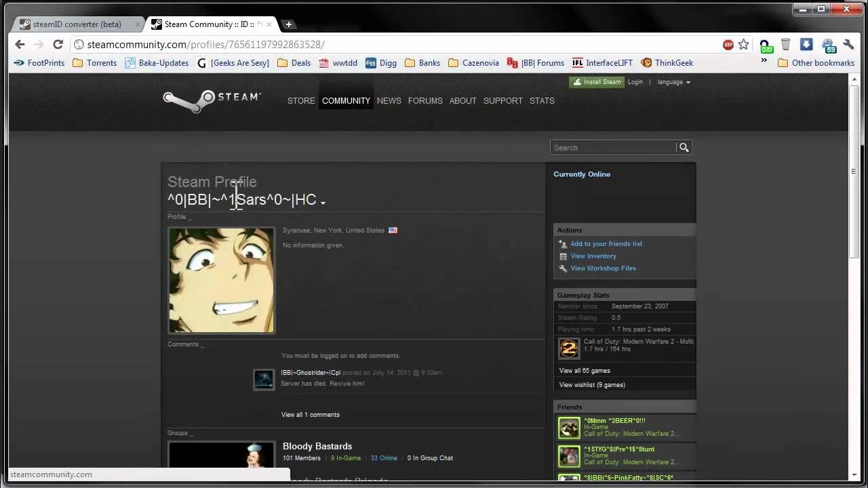Click the Install Steam button

point(597,82)
